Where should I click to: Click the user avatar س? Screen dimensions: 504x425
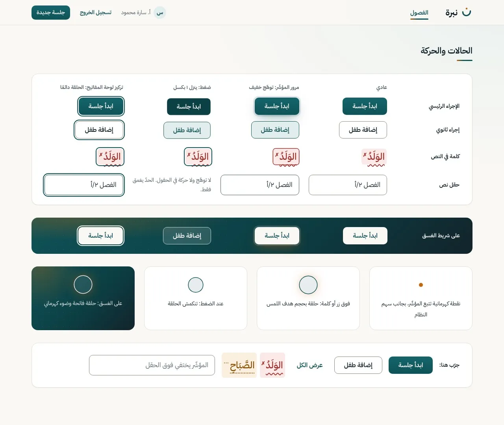[160, 13]
